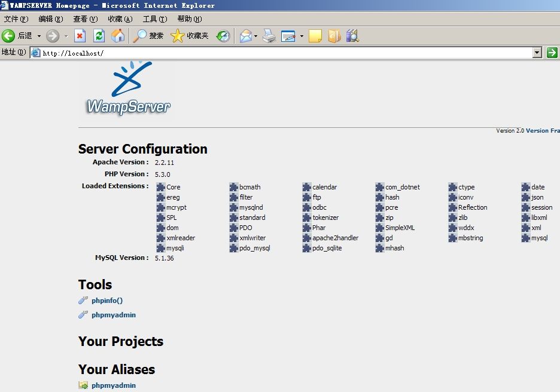Screen dimensions: 560x392
Task: Click the calendar extension text
Action: (325, 187)
